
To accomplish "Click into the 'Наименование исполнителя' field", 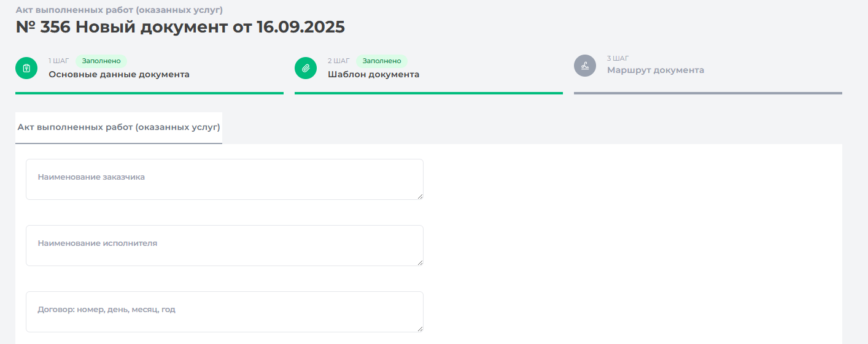I will click(x=224, y=245).
